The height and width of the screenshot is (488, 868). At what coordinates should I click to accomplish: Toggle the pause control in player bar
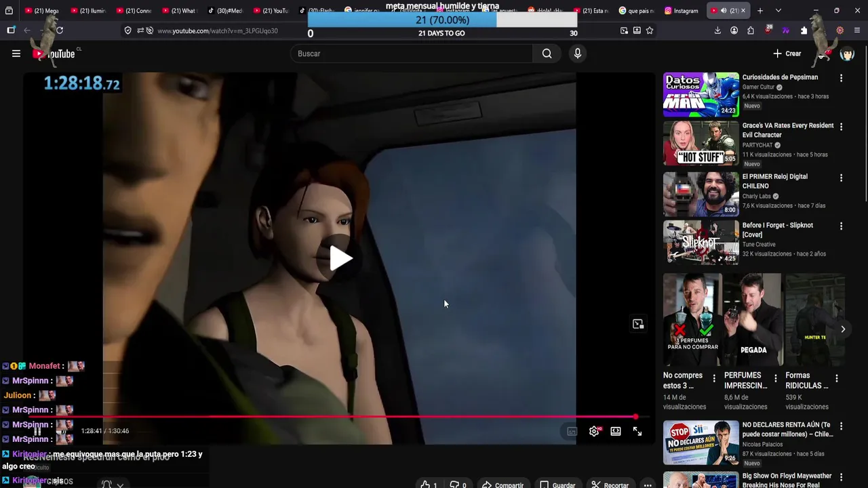pyautogui.click(x=37, y=431)
